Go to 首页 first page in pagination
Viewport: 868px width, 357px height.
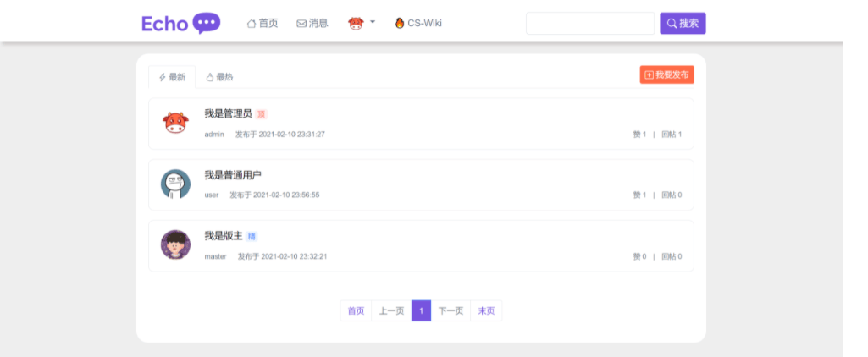pos(356,311)
